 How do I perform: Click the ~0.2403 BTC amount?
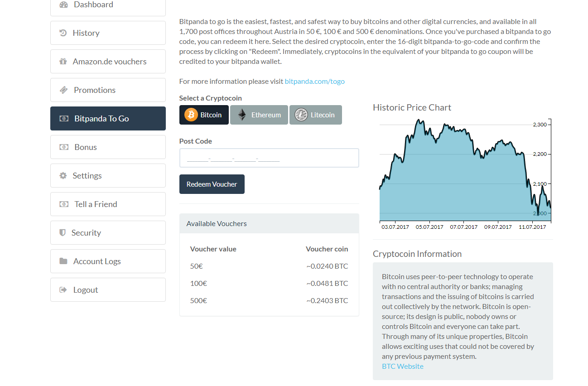pyautogui.click(x=327, y=301)
